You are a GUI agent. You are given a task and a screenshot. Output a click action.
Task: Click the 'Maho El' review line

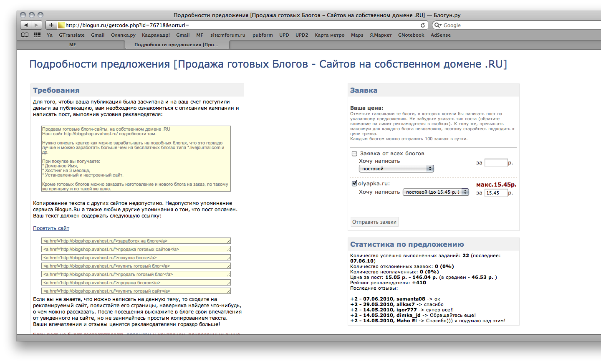click(x=428, y=321)
